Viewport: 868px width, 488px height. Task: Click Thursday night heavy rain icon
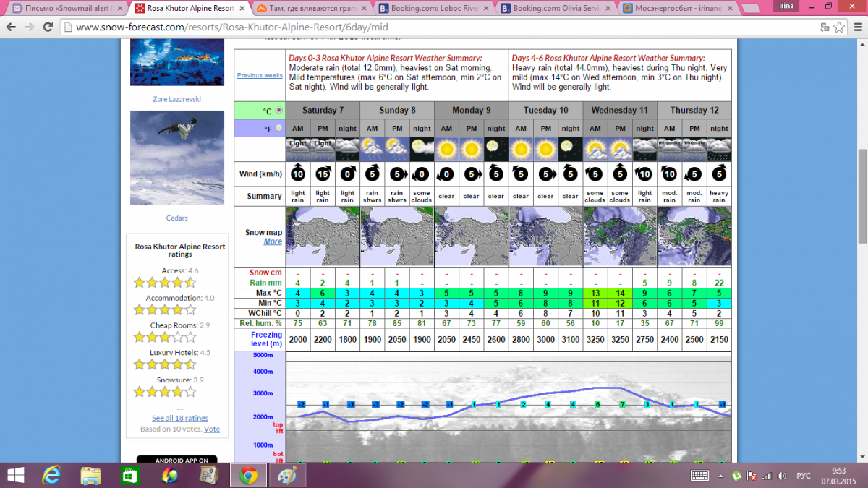(x=719, y=149)
